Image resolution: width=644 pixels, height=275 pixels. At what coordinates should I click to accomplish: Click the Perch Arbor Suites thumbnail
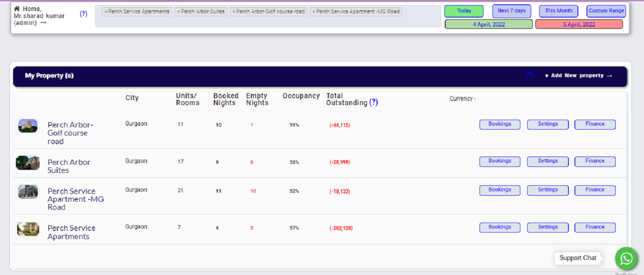(x=28, y=163)
